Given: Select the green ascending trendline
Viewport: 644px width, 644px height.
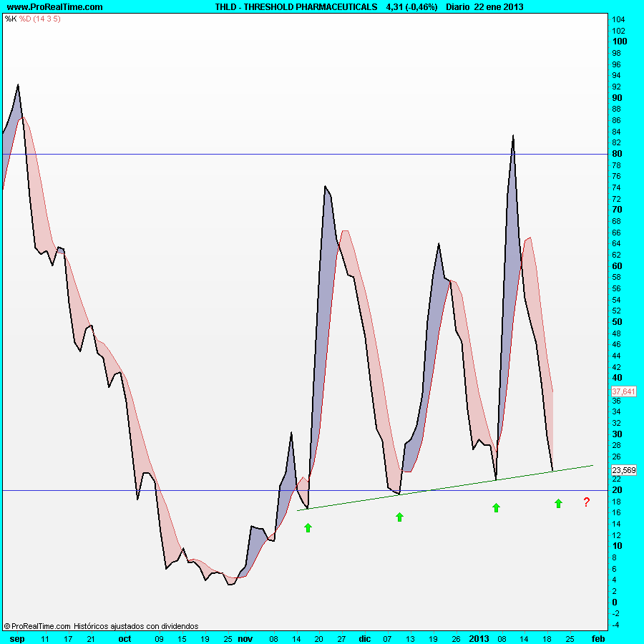Looking at the screenshot, I should pyautogui.click(x=445, y=488).
